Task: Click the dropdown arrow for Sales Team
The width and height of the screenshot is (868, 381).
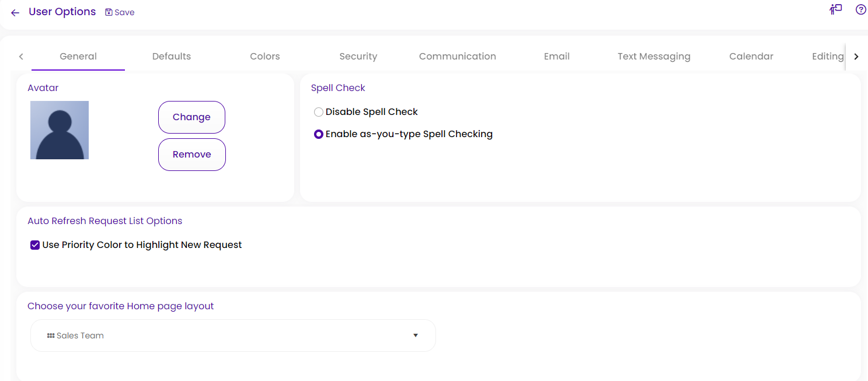Action: pyautogui.click(x=416, y=335)
